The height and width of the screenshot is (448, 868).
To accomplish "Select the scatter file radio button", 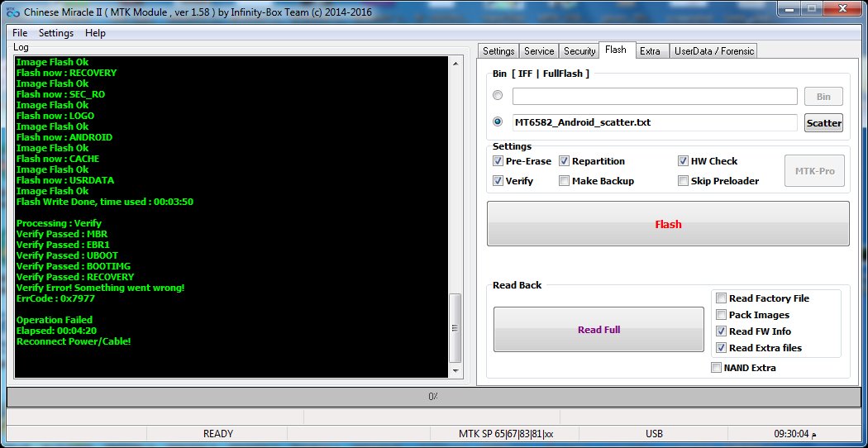I will pos(498,122).
